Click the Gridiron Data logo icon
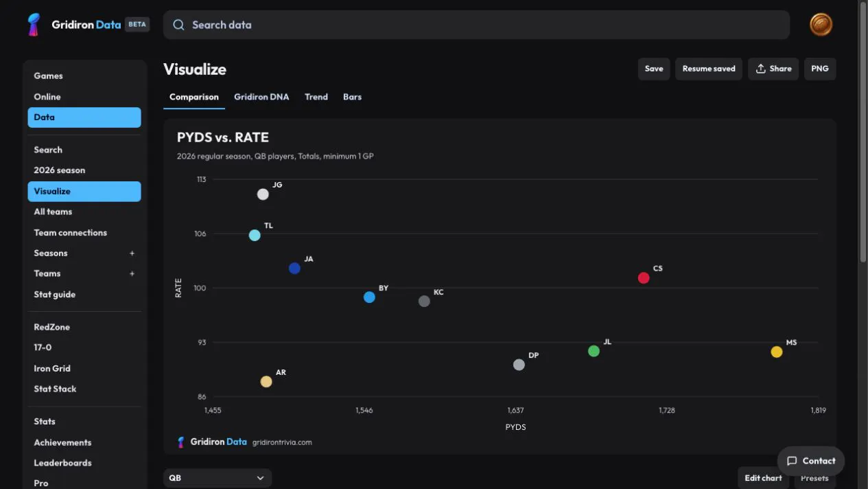The image size is (868, 489). tap(33, 25)
